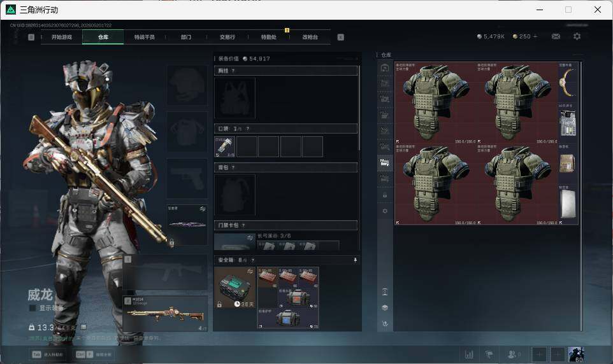Open the 开始游戏 tab
The height and width of the screenshot is (364, 613).
coord(62,37)
